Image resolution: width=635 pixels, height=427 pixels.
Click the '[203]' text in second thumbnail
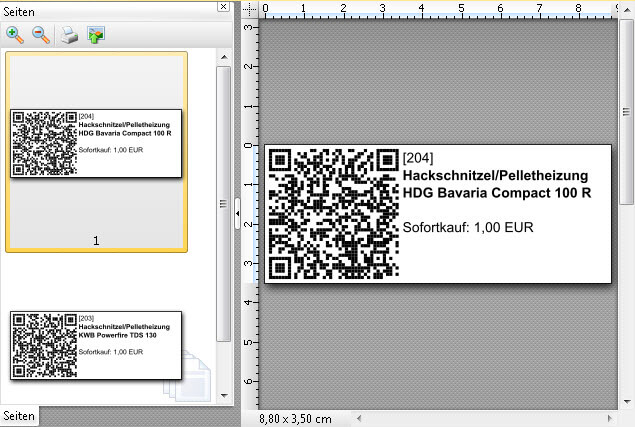point(86,318)
